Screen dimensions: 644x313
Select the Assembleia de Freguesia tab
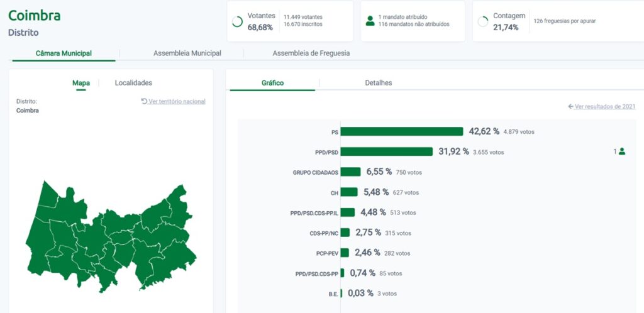[x=311, y=53]
